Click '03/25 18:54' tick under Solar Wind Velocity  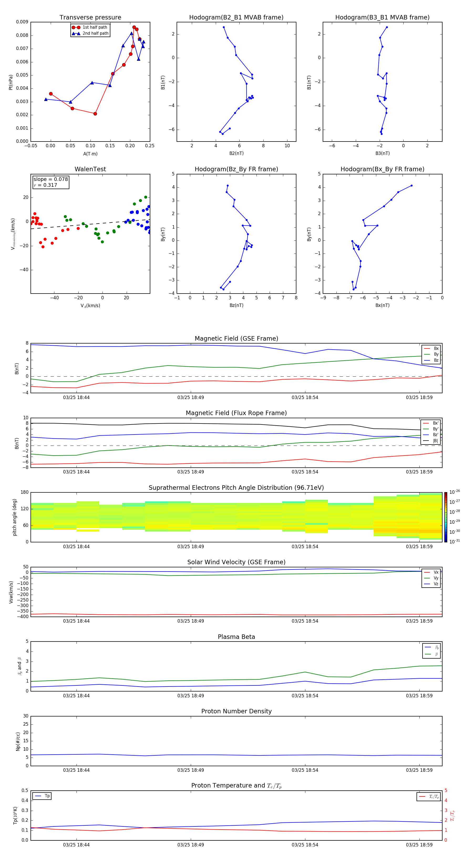point(305,621)
